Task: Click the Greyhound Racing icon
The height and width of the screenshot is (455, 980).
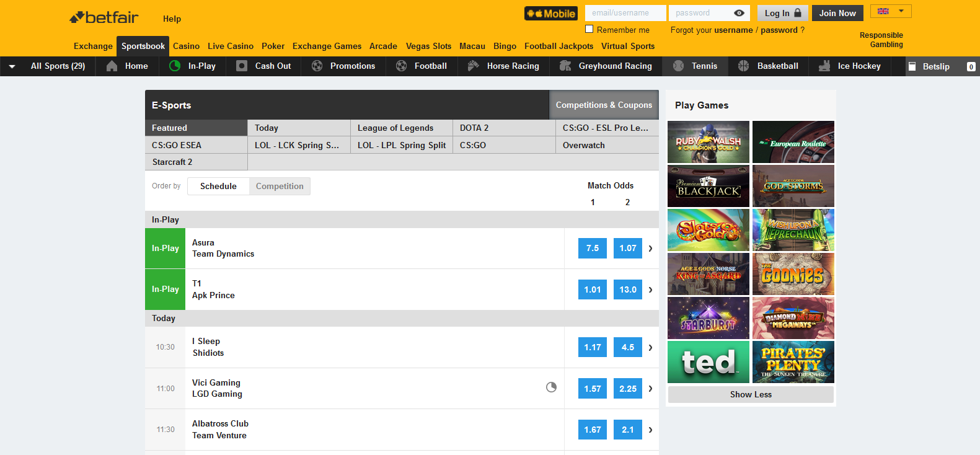Action: [565, 66]
